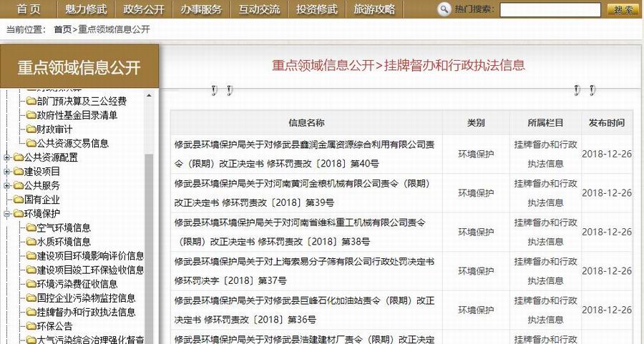
Task: Click the 信息名称 column header
Action: 306,123
